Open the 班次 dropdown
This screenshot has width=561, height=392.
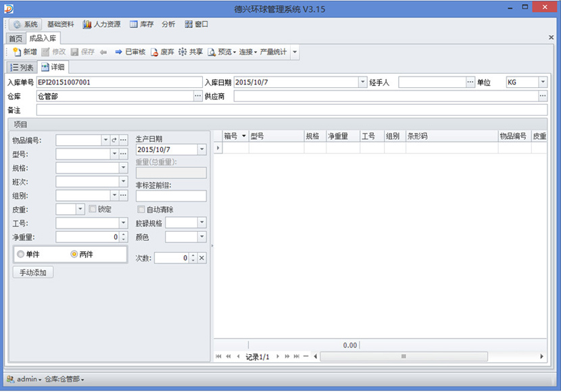(x=123, y=182)
